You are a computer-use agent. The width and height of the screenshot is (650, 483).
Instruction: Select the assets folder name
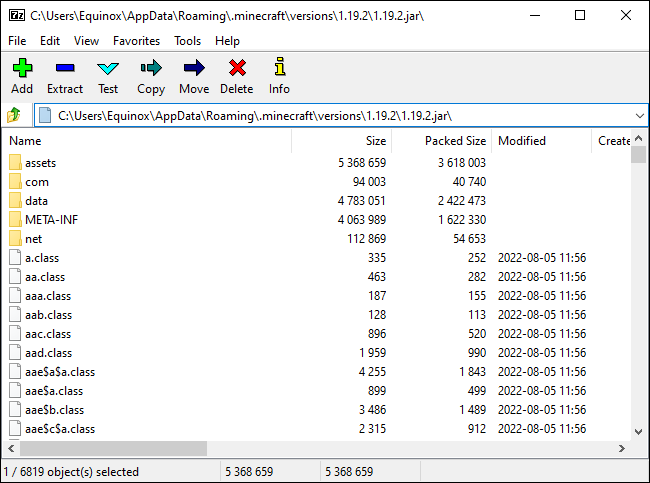[40, 163]
